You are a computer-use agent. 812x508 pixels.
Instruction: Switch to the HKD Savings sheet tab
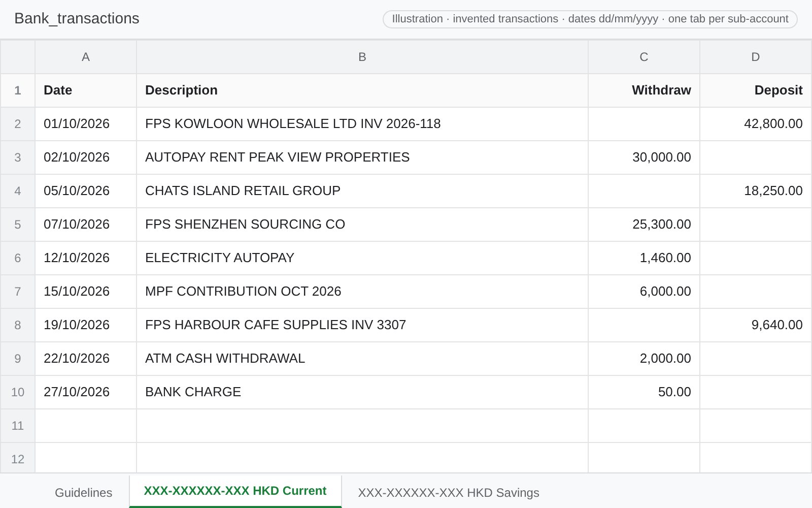(449, 492)
